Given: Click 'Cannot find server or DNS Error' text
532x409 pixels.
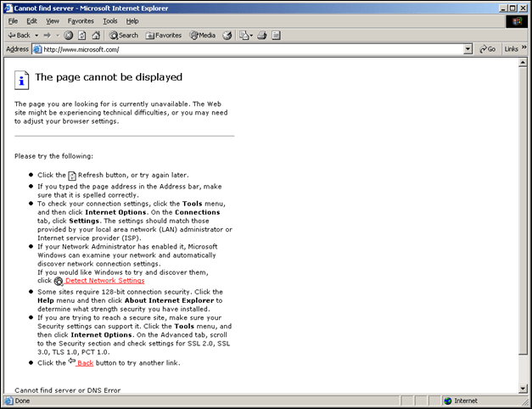Looking at the screenshot, I should pyautogui.click(x=68, y=390).
